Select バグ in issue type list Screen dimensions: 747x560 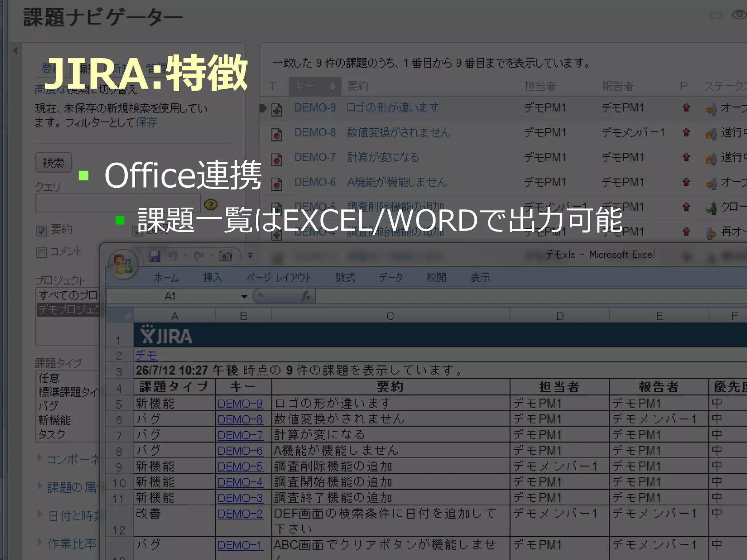pyautogui.click(x=49, y=406)
